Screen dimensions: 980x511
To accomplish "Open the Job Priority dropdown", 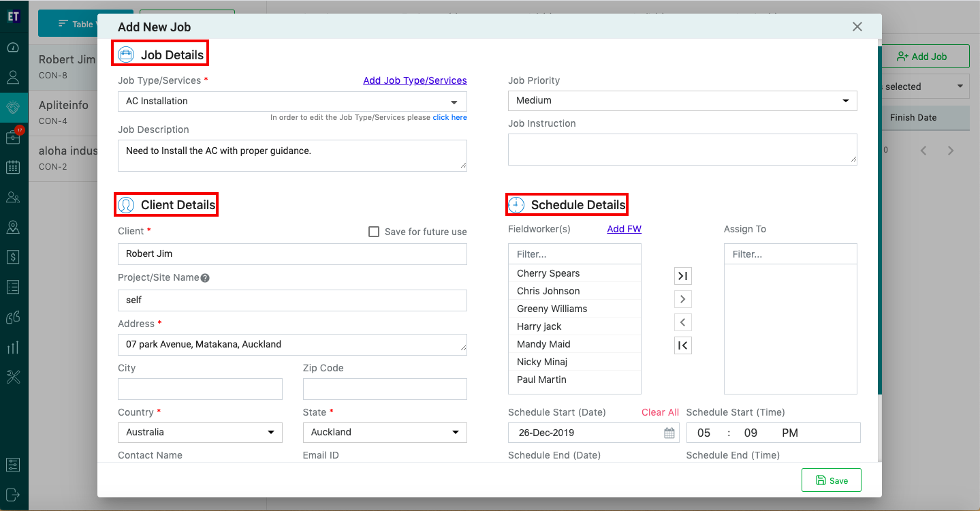I will 682,100.
